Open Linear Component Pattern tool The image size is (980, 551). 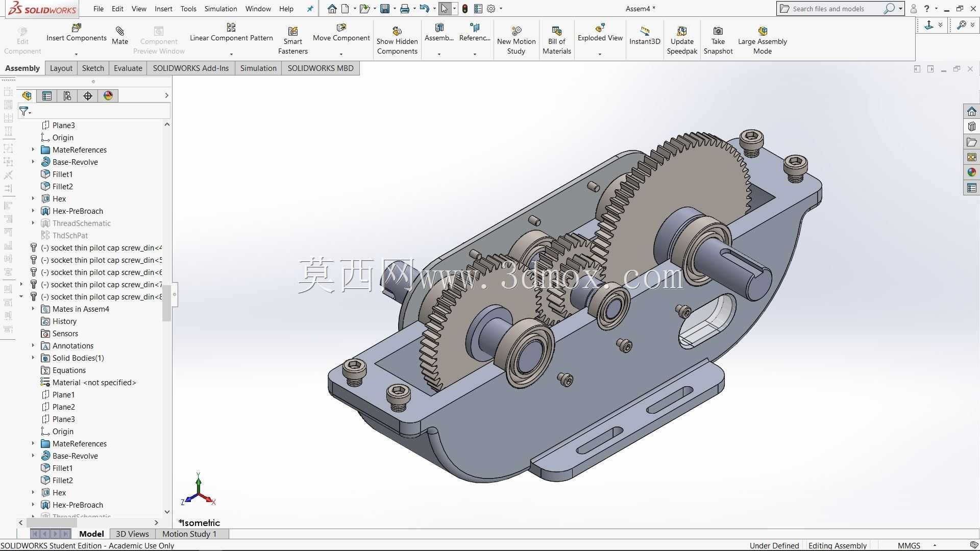click(231, 33)
